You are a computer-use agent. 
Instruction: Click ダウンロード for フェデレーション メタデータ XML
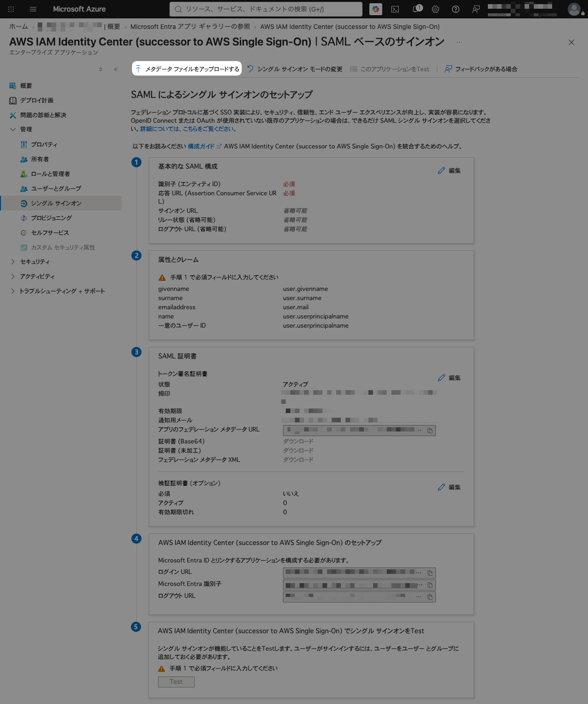tap(298, 460)
